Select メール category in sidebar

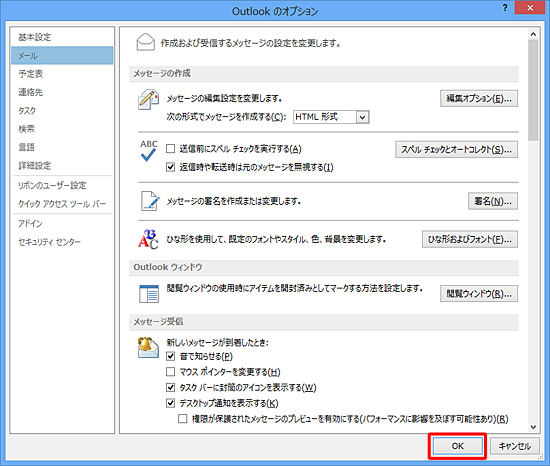coord(62,55)
